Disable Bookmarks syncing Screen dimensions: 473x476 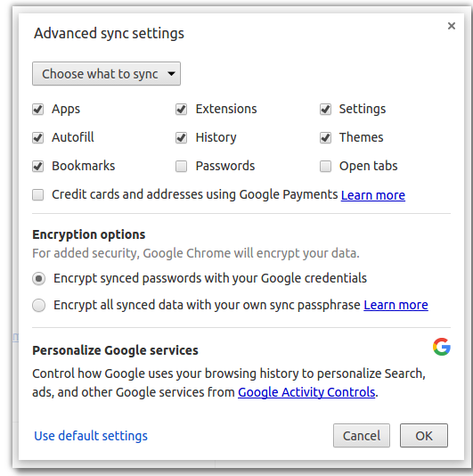point(38,166)
